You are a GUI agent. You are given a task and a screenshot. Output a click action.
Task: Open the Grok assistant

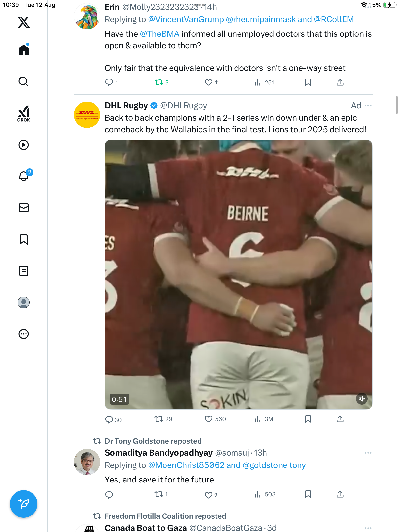[x=24, y=114]
